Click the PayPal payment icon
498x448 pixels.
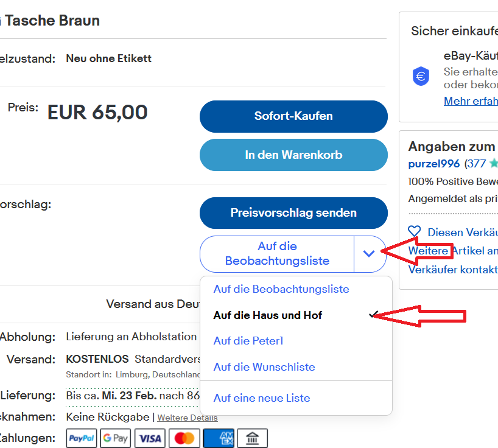pyautogui.click(x=82, y=438)
